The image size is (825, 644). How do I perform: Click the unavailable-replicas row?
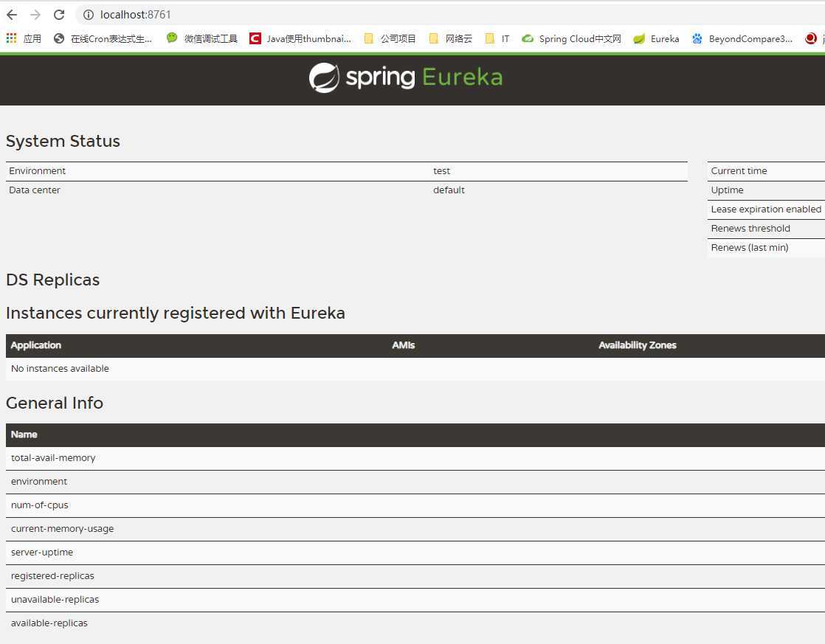[x=415, y=600]
